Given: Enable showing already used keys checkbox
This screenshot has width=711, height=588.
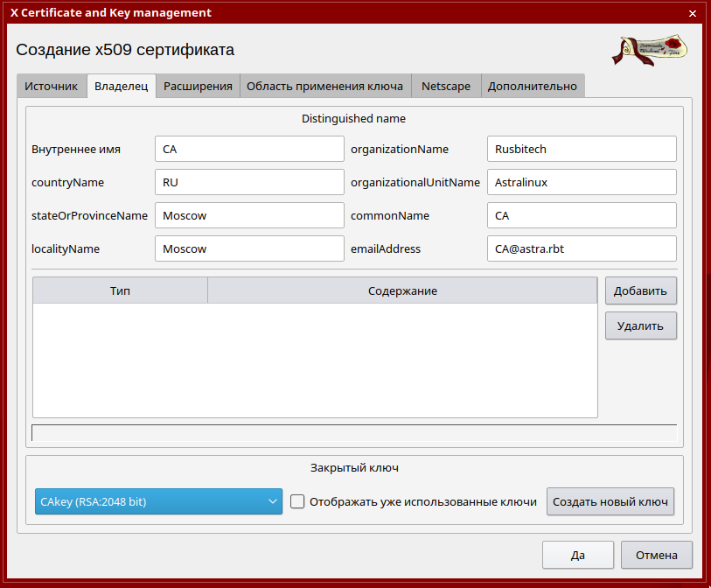Looking at the screenshot, I should pyautogui.click(x=297, y=501).
